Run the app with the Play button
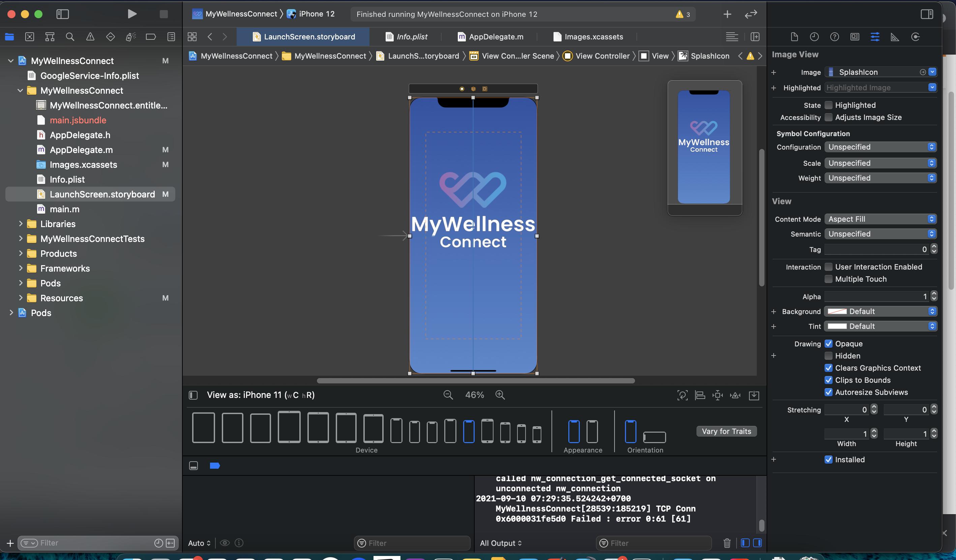Viewport: 956px width, 560px height. click(132, 14)
